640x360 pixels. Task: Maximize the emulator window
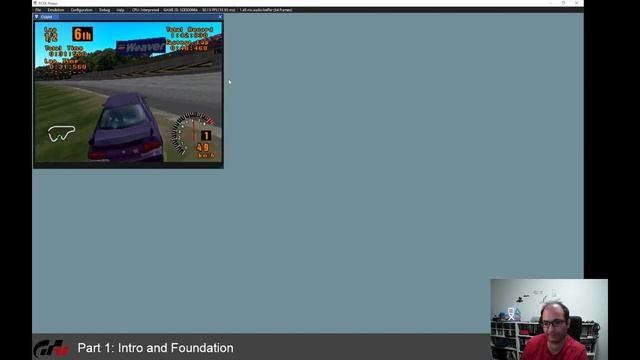point(563,3)
